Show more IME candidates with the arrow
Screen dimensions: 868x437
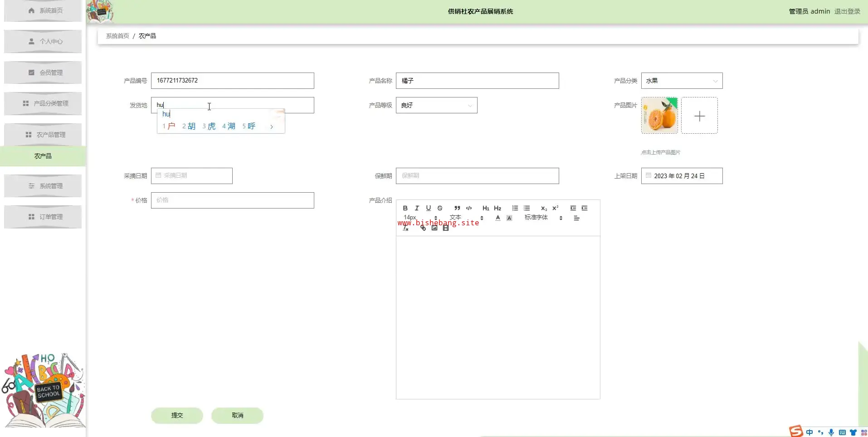click(x=272, y=126)
